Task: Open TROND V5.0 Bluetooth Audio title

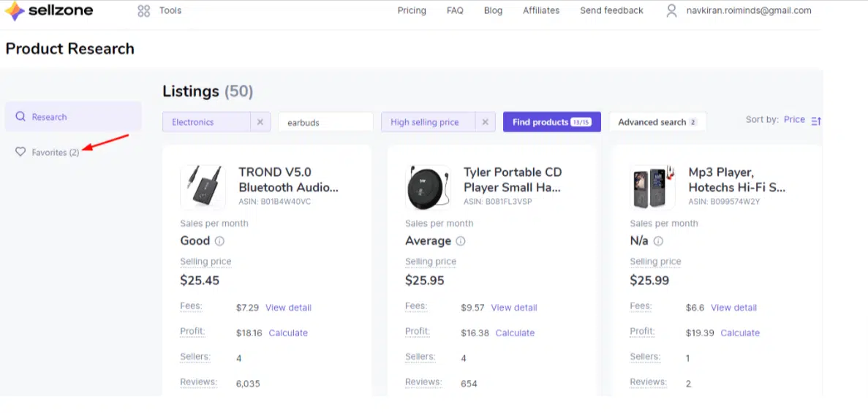Action: coord(288,180)
